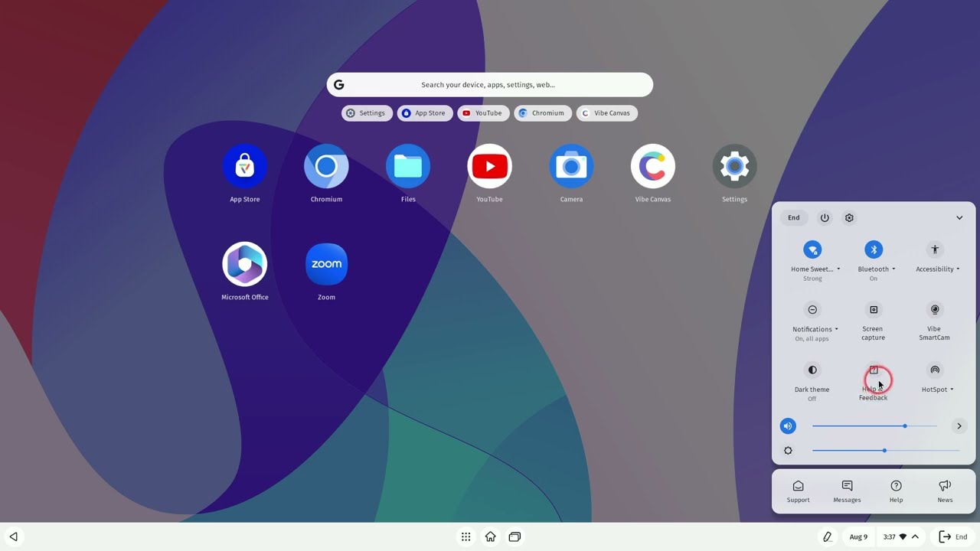Click the Screen capture icon
Image resolution: width=980 pixels, height=551 pixels.
(x=874, y=310)
